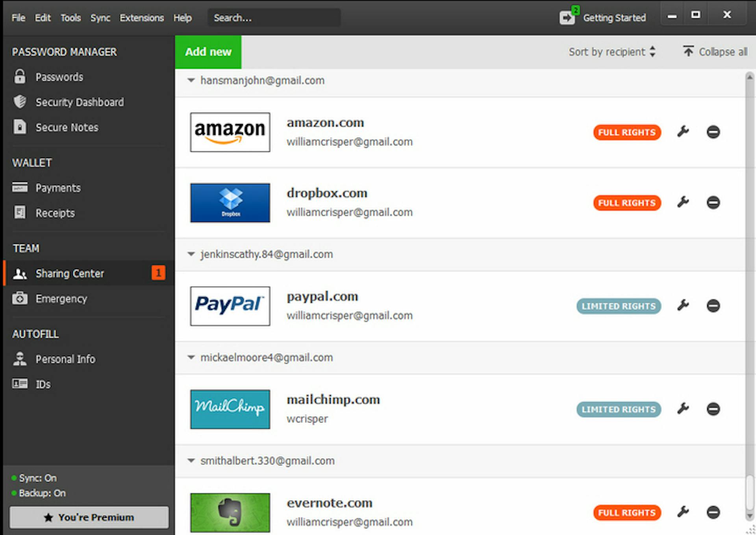The width and height of the screenshot is (756, 535).
Task: Click the Add new button
Action: pos(208,52)
